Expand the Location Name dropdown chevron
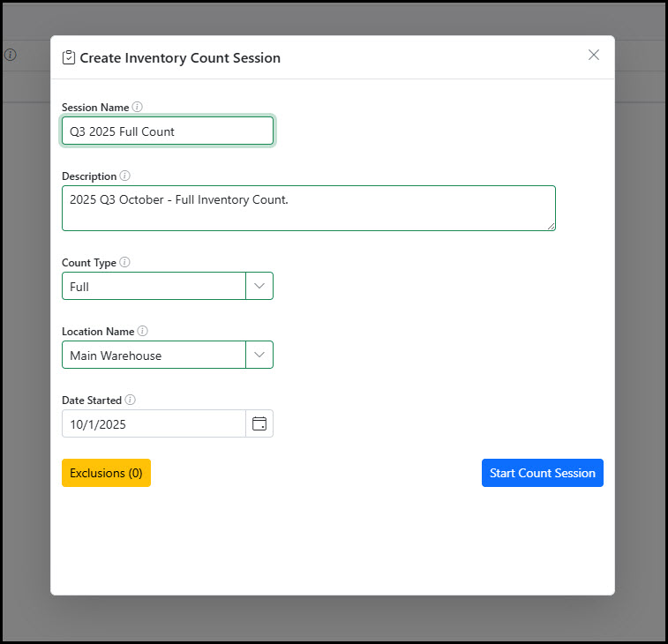 [259, 355]
